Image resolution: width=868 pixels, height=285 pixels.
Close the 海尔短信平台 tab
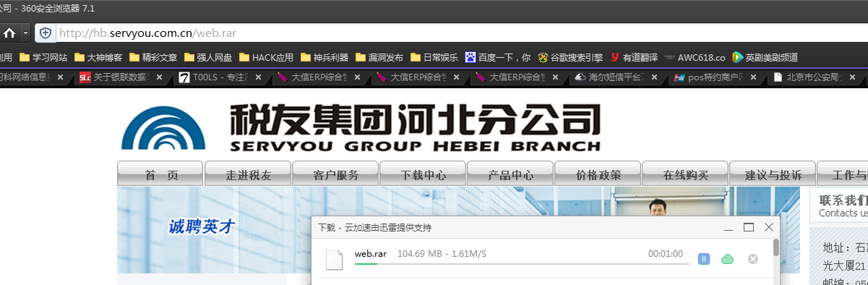coord(654,77)
